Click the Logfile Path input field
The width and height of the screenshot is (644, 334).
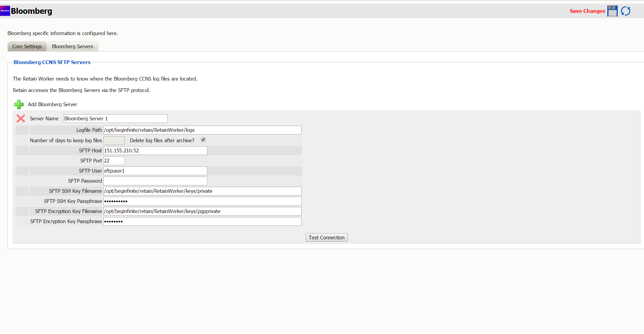[202, 130]
